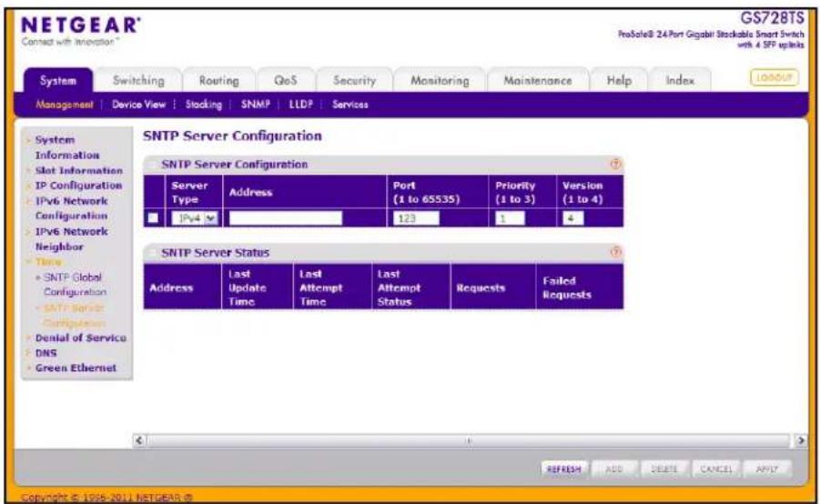This screenshot has height=504, width=820.
Task: Expand the DNS sidebar item
Action: 46,353
